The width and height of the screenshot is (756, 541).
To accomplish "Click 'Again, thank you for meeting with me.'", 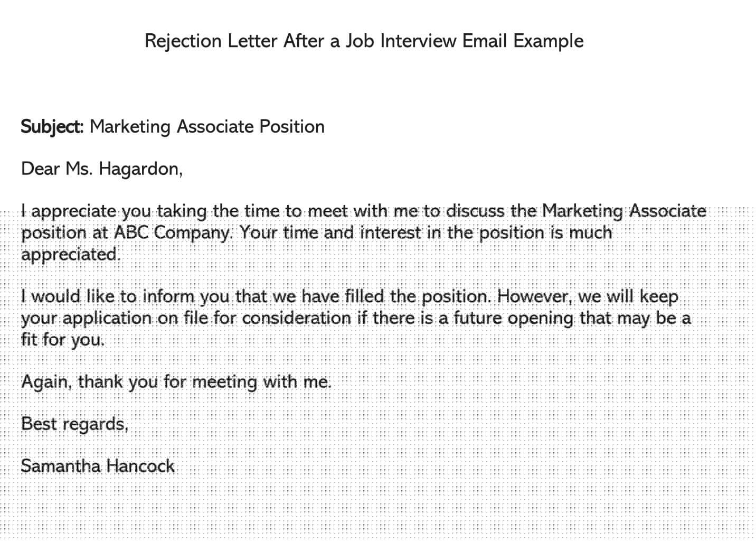I will click(176, 382).
